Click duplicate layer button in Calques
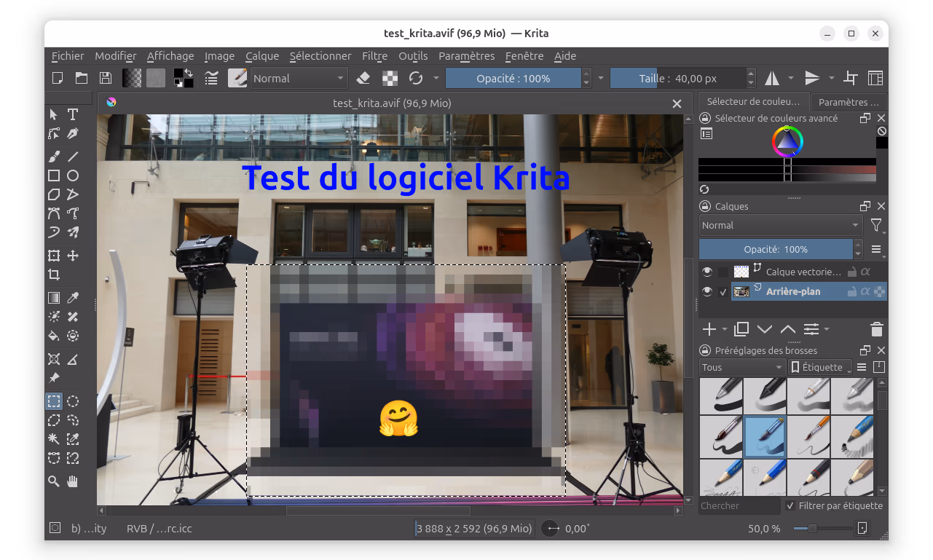 click(x=741, y=329)
